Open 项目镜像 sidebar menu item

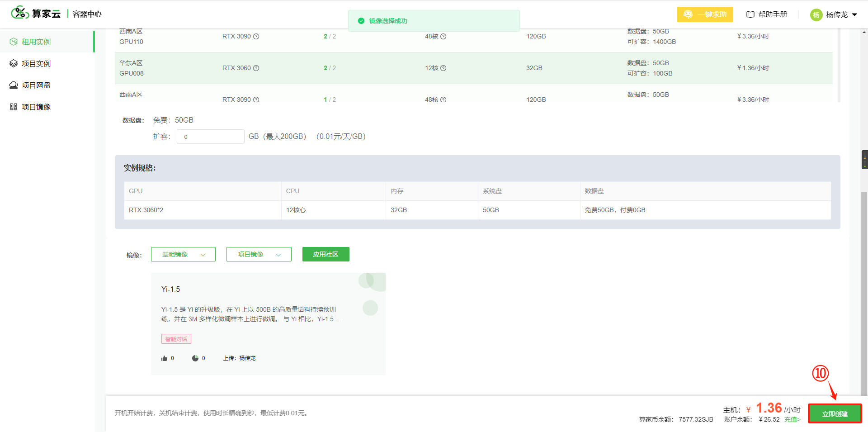point(47,107)
